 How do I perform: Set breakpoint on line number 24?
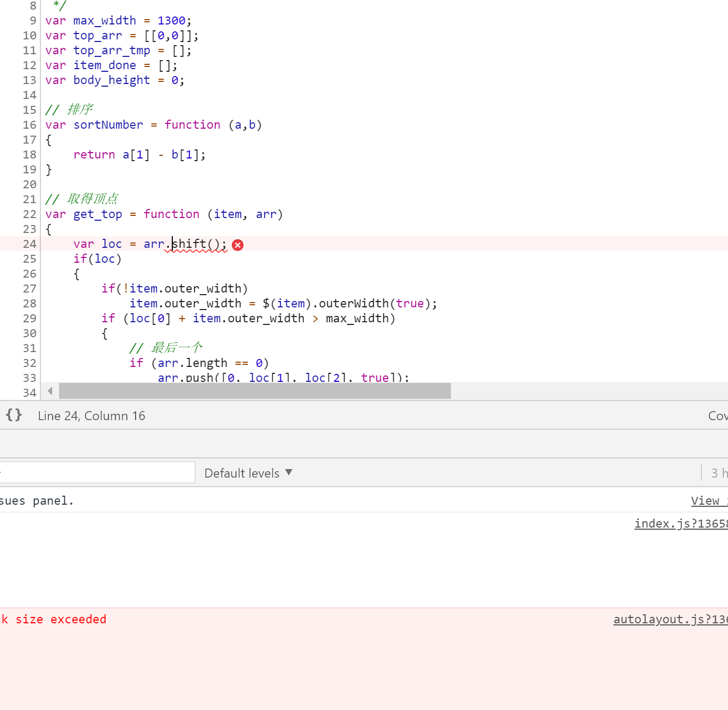click(x=30, y=244)
